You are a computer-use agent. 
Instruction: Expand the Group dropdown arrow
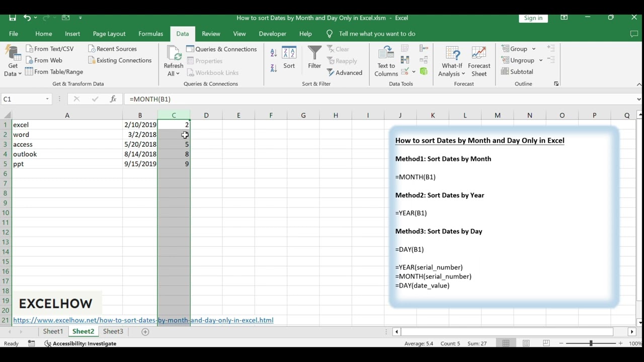click(x=534, y=49)
